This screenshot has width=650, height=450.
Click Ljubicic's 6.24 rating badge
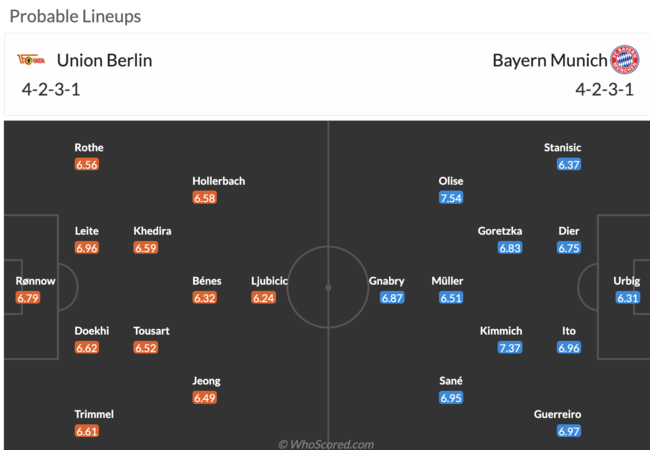tap(263, 298)
